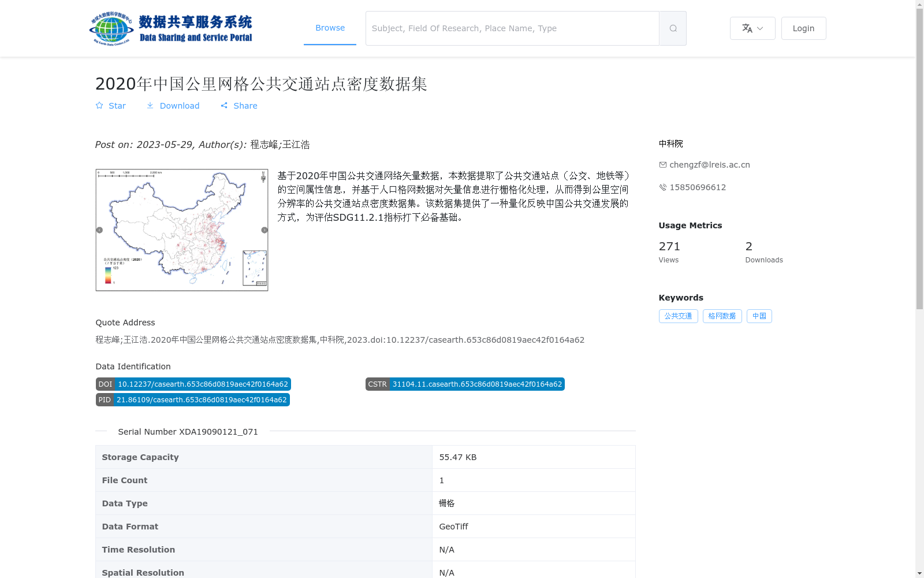Screen dimensions: 924x578
Task: Click the 55.47 KB storage value
Action: point(458,457)
